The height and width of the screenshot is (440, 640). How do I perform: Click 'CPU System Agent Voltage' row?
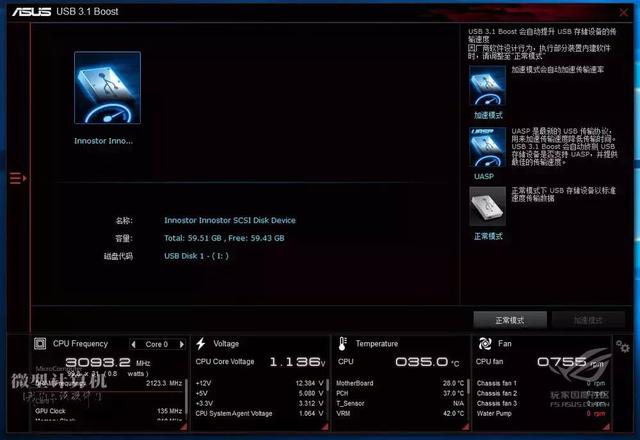click(260, 413)
